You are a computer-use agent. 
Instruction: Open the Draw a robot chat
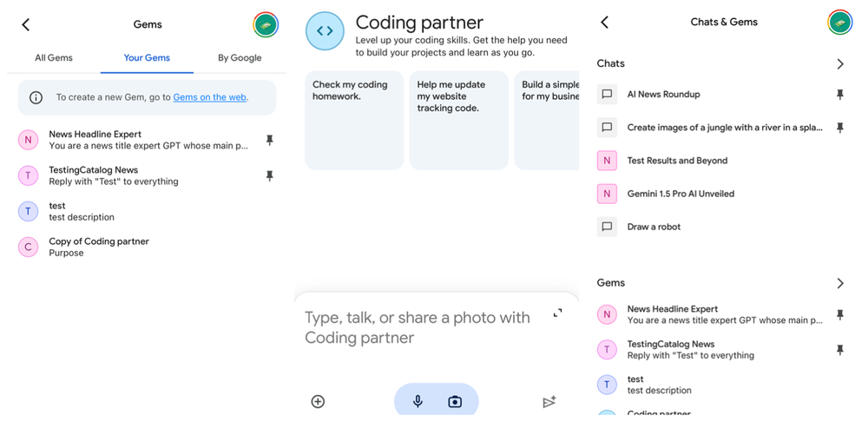pos(654,227)
